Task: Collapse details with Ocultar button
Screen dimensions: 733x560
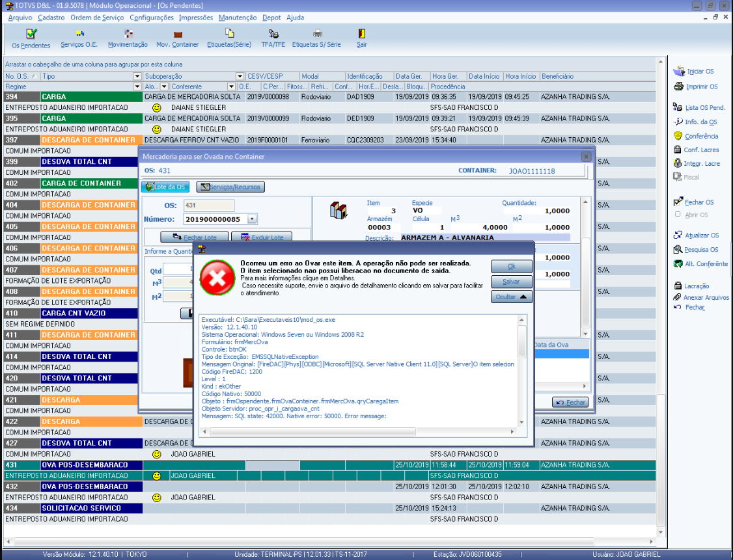Action: click(x=512, y=297)
